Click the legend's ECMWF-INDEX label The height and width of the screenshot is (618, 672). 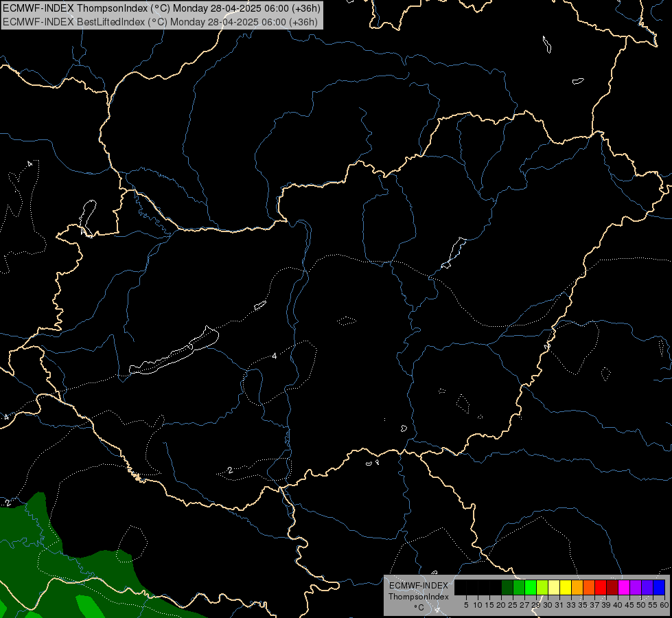point(419,586)
